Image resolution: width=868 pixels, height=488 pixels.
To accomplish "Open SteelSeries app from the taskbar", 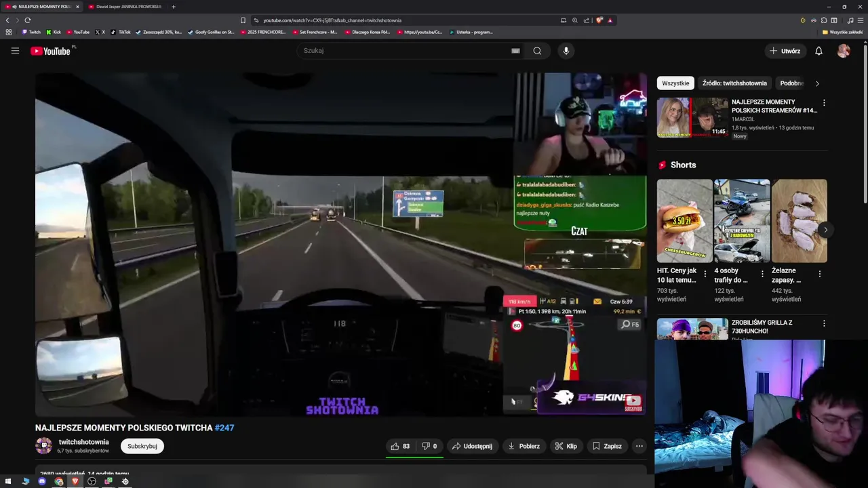I will click(125, 481).
